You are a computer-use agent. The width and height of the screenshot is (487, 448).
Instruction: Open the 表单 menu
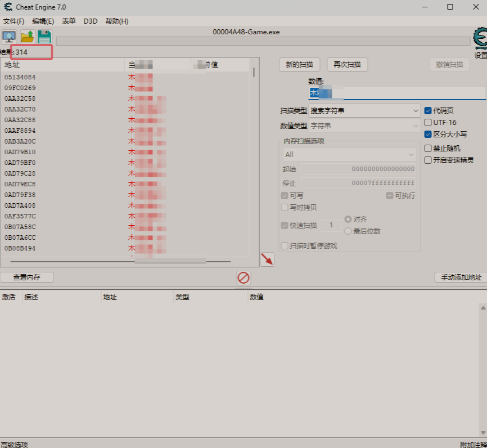(69, 21)
